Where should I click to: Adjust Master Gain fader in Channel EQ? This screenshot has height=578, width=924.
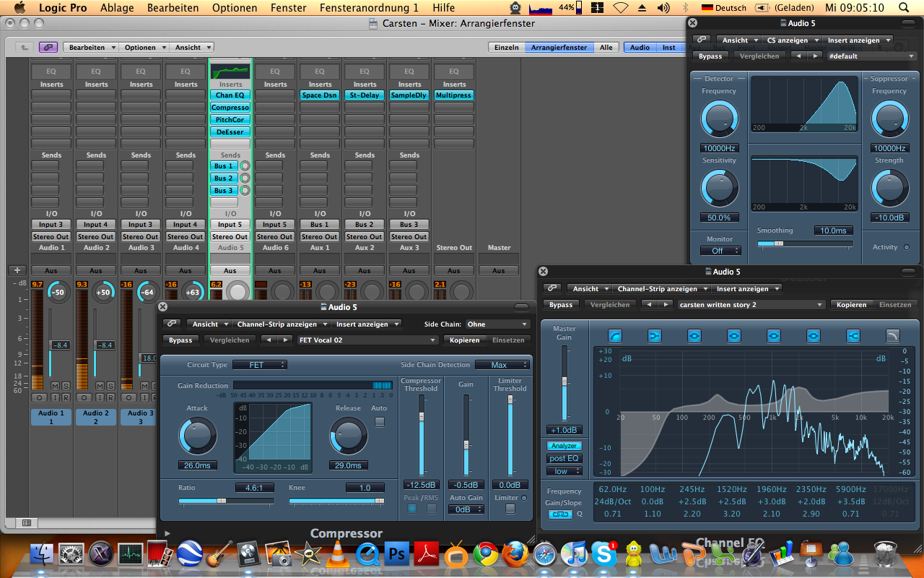coord(565,384)
